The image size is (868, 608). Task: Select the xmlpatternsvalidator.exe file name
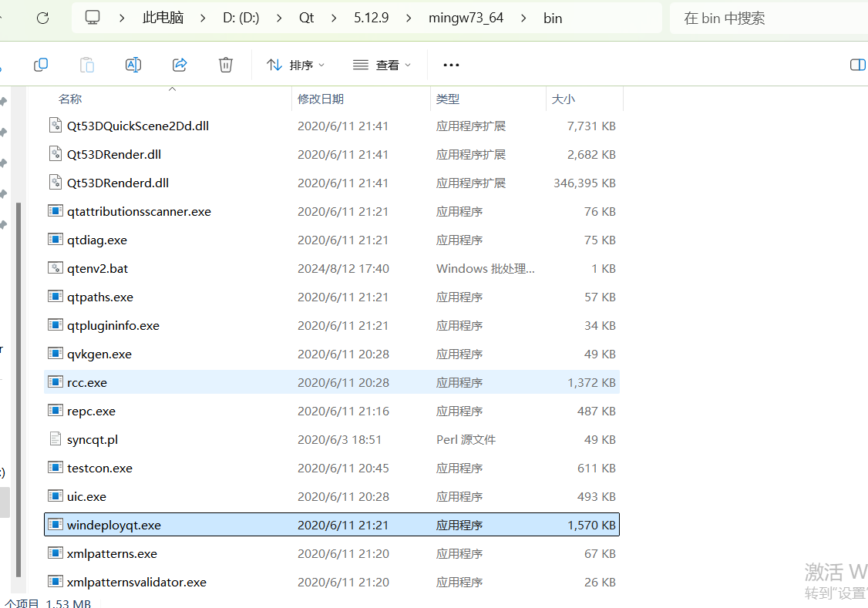coord(136,582)
